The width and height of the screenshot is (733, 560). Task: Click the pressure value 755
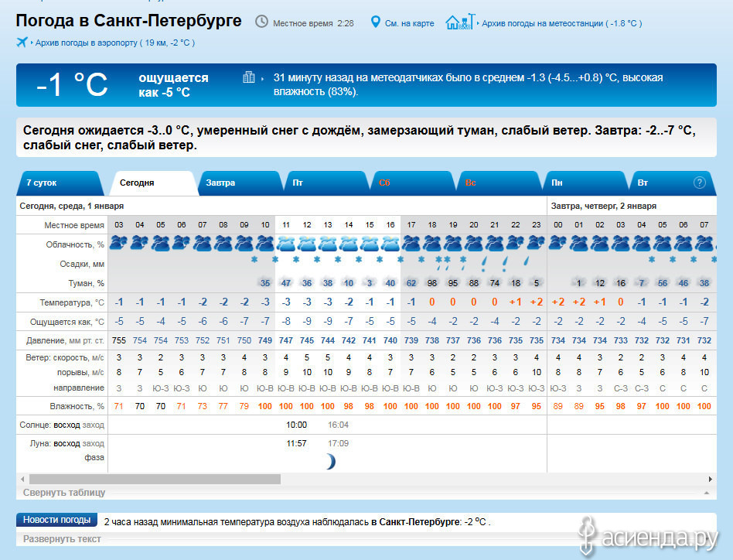(x=119, y=340)
